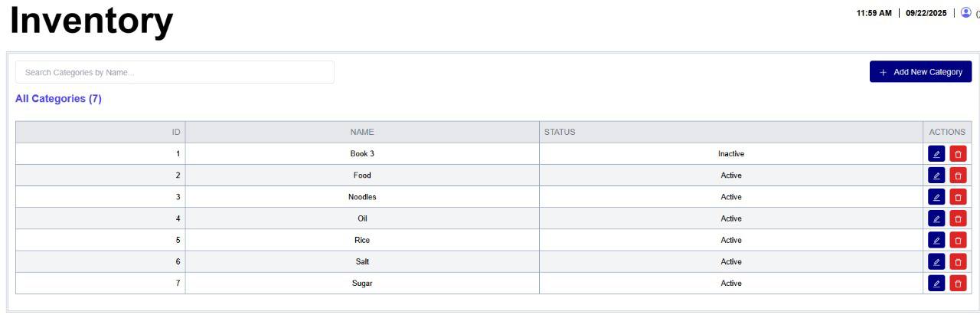Delete the Salt category entry
Viewport: 980px width, 315px height.
coord(958,261)
